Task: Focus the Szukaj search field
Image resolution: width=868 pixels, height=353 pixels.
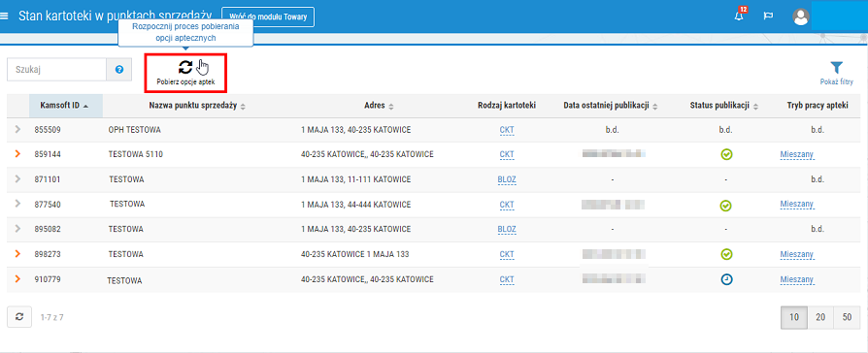Action: [56, 70]
